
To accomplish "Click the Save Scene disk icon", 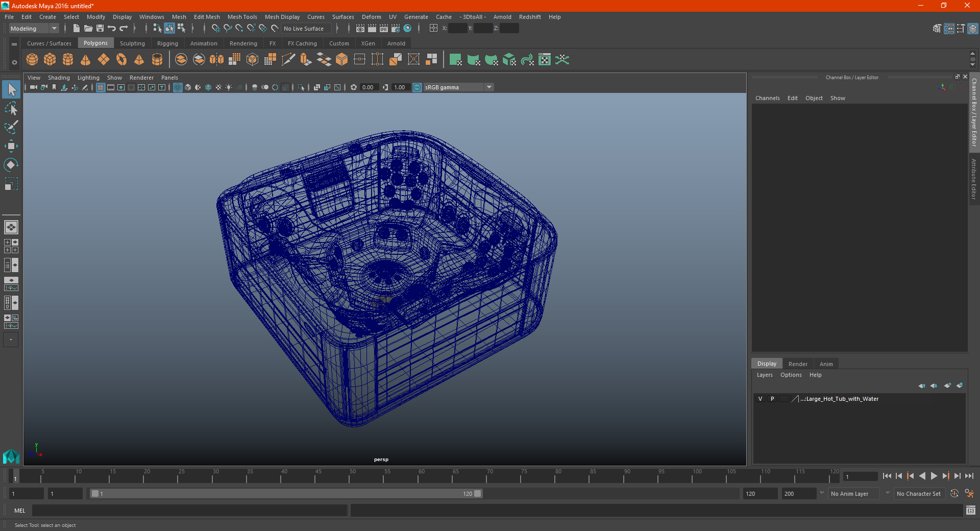I will click(x=100, y=29).
